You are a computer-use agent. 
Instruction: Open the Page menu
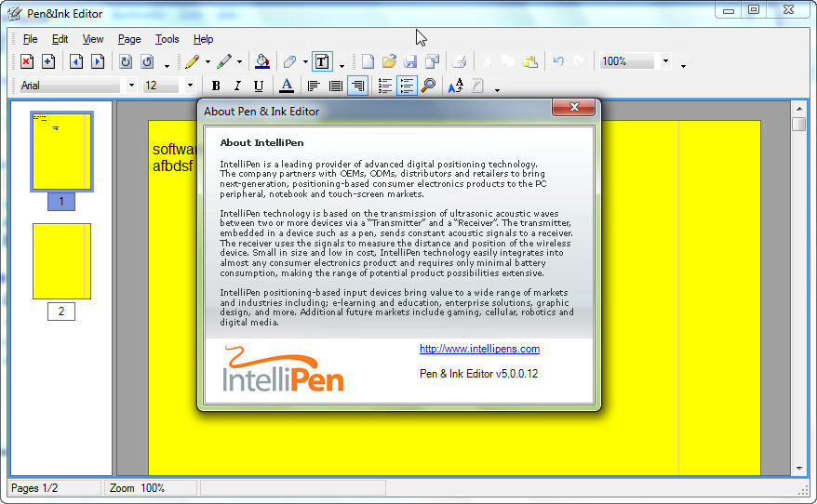coord(129,39)
